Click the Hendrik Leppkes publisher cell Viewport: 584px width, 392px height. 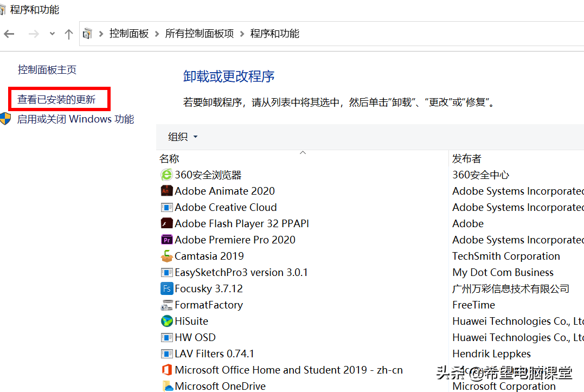click(492, 354)
